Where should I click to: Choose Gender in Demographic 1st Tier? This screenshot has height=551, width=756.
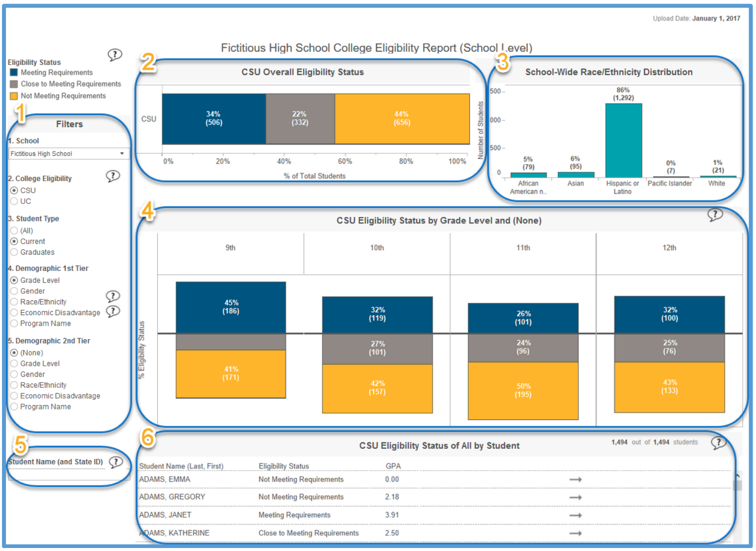pos(14,291)
